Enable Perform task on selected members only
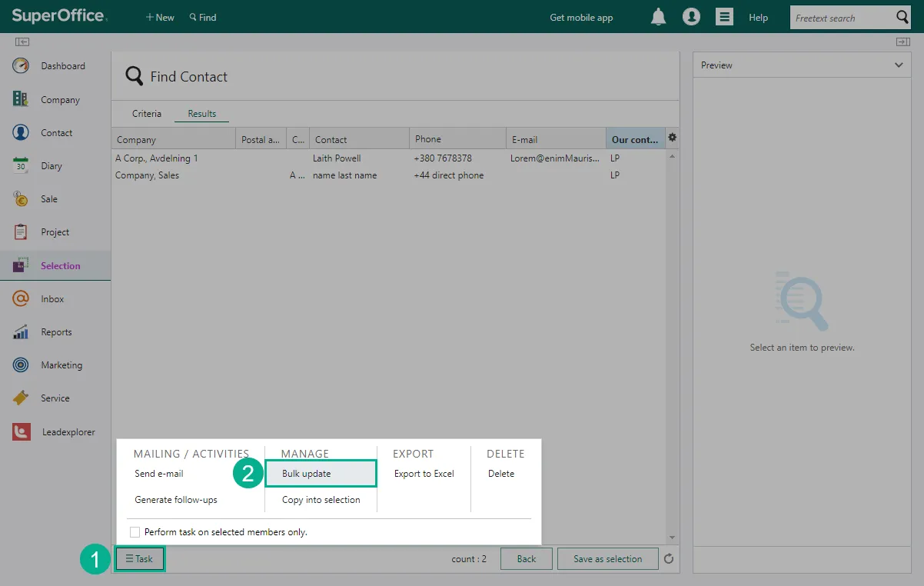924x586 pixels. pyautogui.click(x=135, y=532)
